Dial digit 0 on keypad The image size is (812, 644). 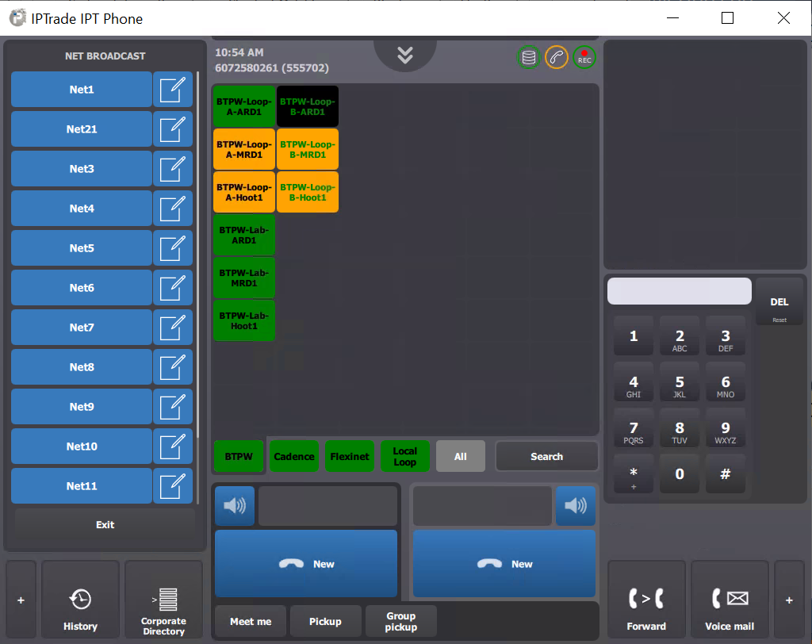click(x=680, y=474)
